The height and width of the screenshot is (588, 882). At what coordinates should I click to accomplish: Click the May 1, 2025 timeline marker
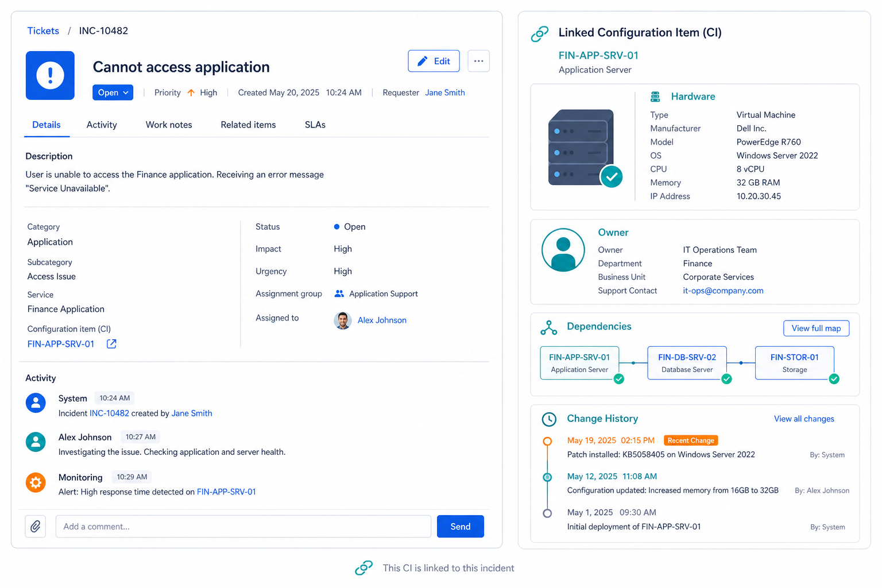(547, 513)
